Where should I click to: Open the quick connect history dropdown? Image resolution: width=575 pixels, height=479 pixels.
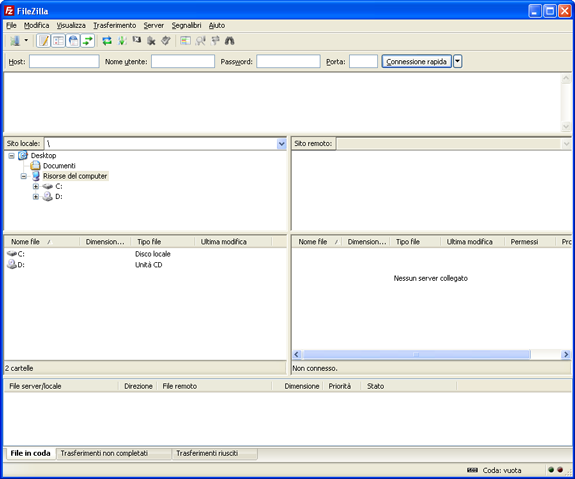(457, 61)
